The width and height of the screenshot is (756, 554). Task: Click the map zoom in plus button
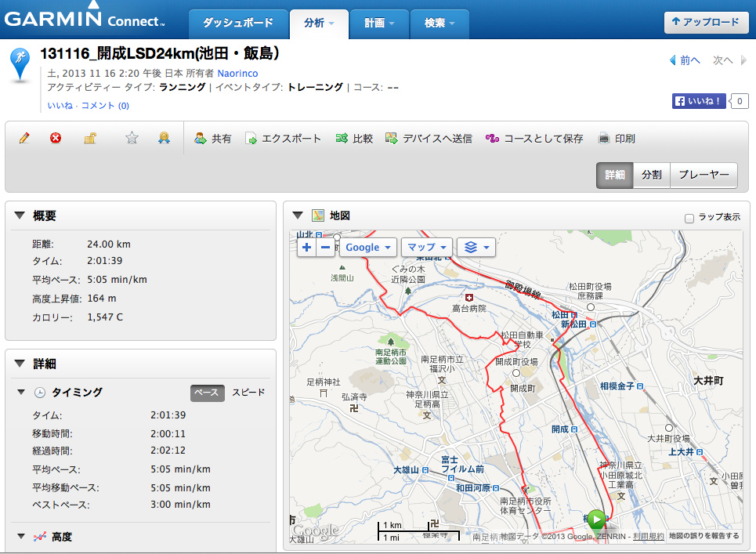pyautogui.click(x=306, y=248)
